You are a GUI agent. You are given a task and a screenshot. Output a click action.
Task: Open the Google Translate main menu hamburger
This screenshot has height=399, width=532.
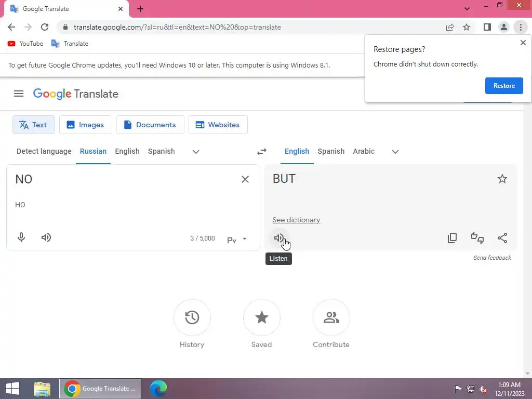[x=19, y=94]
